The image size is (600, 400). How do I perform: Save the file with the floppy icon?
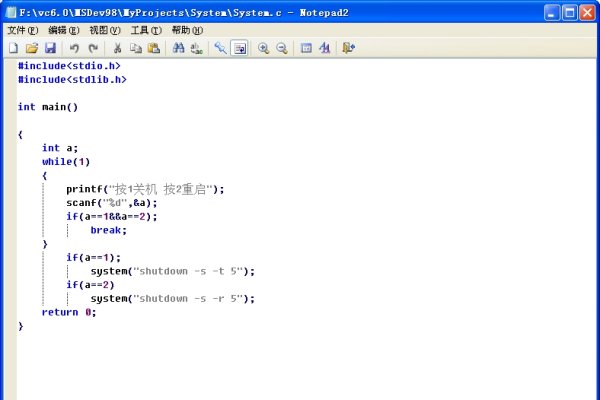coord(51,48)
